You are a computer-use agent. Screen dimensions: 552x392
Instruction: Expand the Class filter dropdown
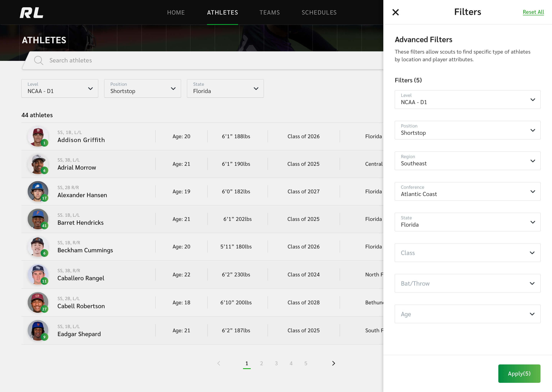coord(467,253)
